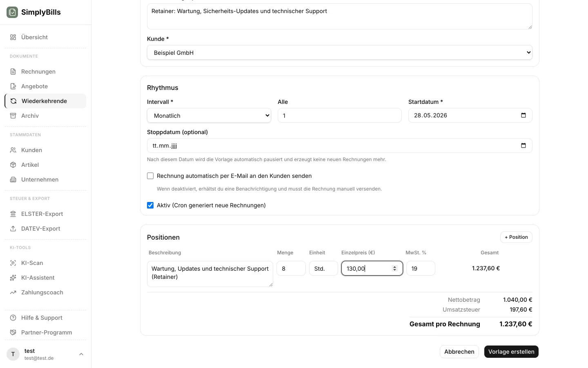Click the KI-Assistent sparkle icon

(x=13, y=278)
